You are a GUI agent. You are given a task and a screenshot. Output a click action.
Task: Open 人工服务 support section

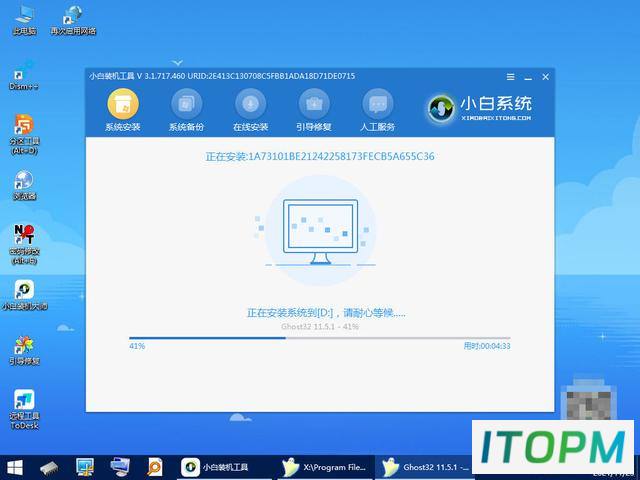click(378, 111)
